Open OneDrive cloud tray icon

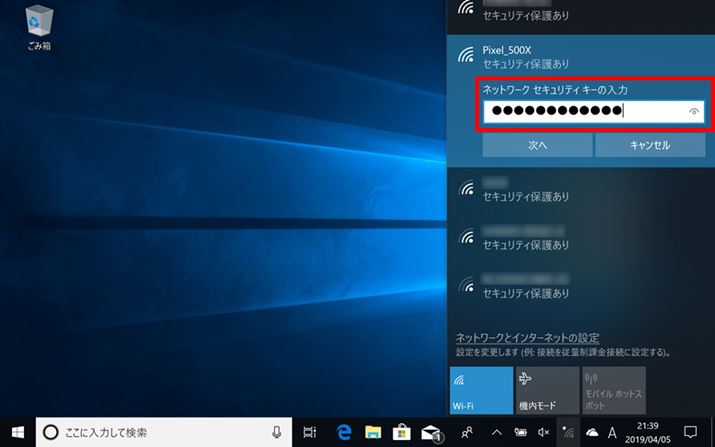[x=591, y=432]
